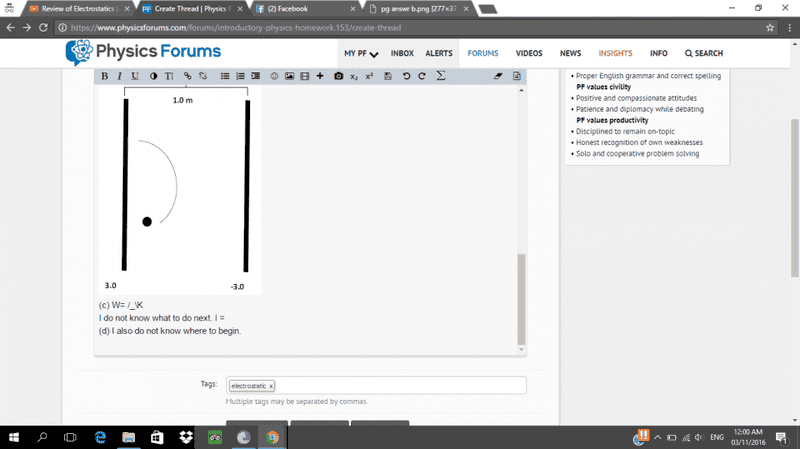This screenshot has width=800, height=449.
Task: Open Edge from the taskbar
Action: [100, 437]
